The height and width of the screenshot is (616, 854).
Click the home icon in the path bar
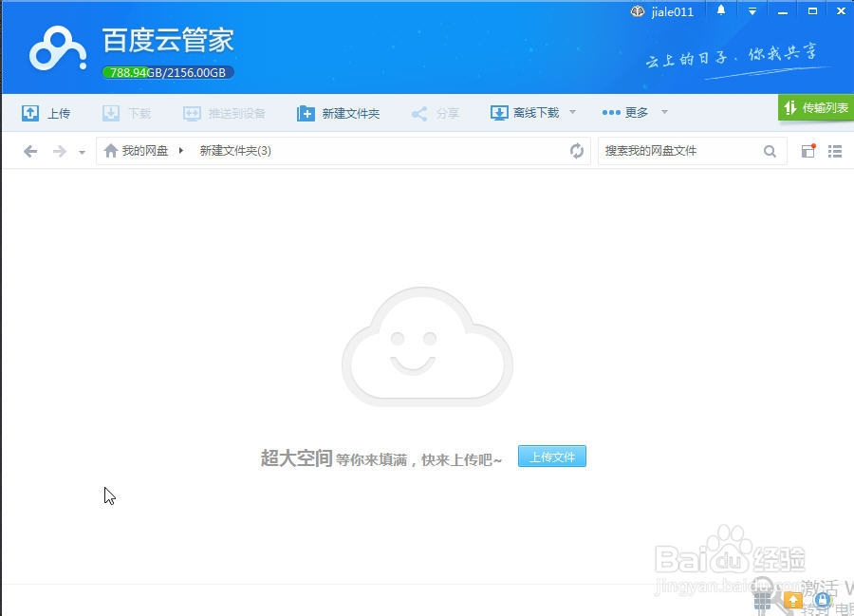(111, 150)
